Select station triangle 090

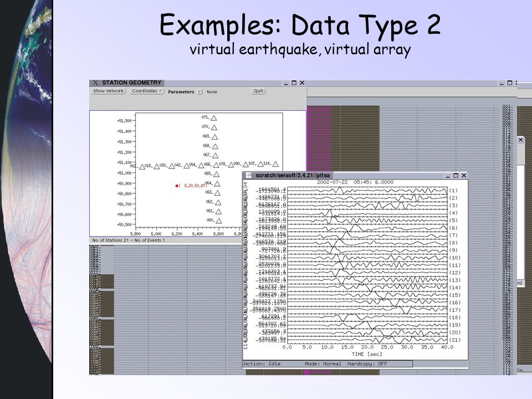point(245,164)
